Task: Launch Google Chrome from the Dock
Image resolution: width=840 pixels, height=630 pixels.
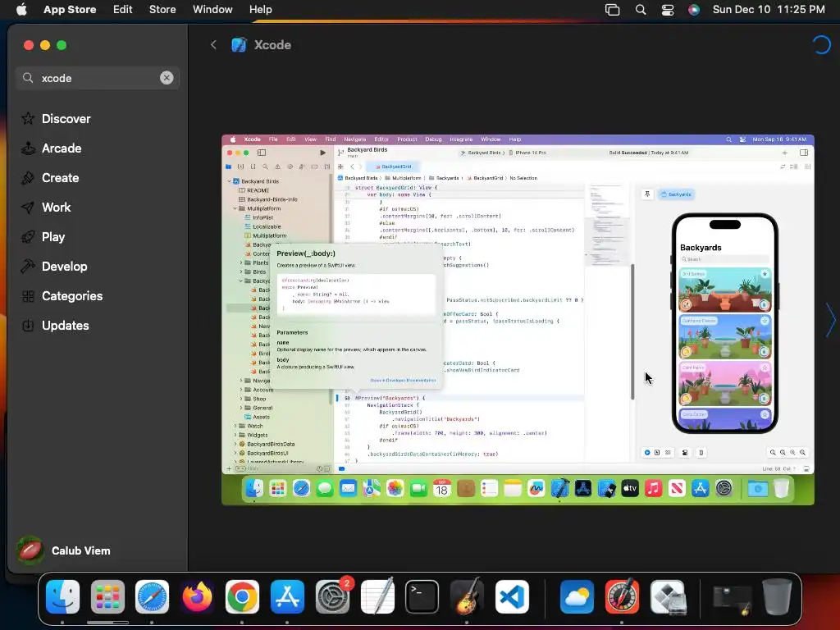Action: [x=242, y=597]
